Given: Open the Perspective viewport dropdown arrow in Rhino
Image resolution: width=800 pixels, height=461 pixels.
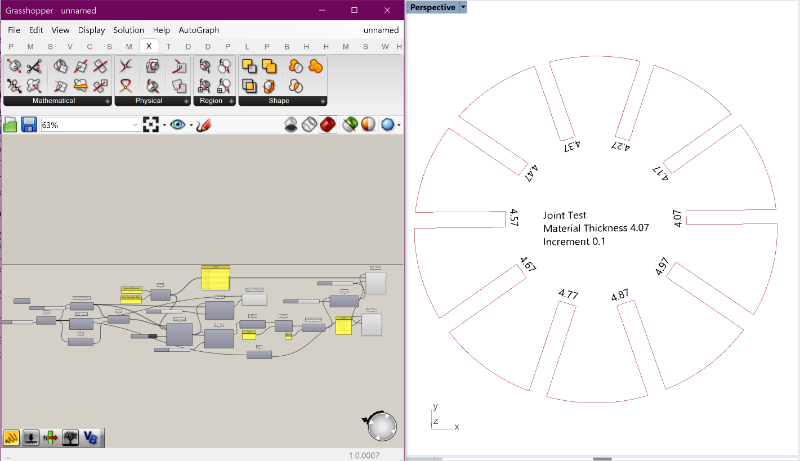Looking at the screenshot, I should click(463, 7).
